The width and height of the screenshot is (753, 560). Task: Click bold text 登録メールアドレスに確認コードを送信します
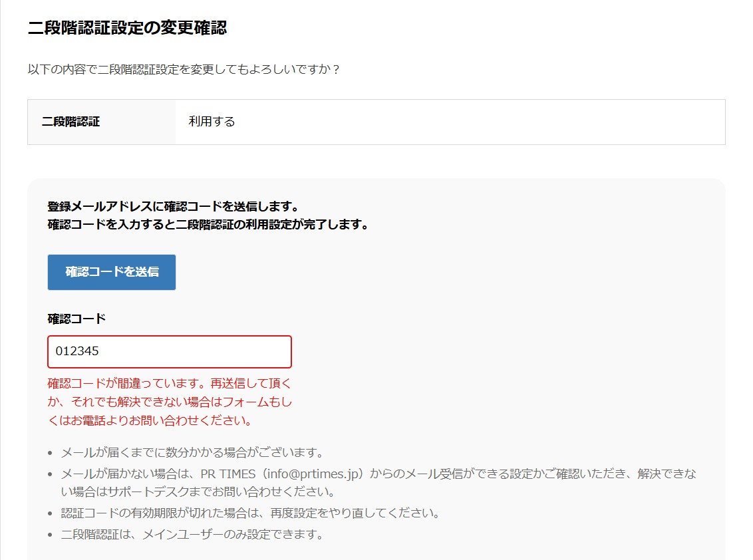(x=173, y=206)
